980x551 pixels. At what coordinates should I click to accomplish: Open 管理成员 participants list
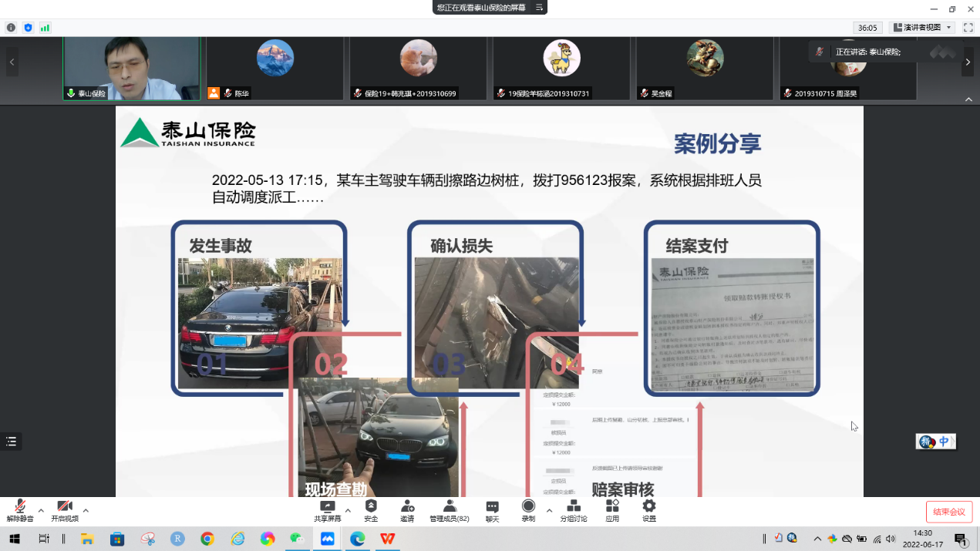[x=450, y=510]
